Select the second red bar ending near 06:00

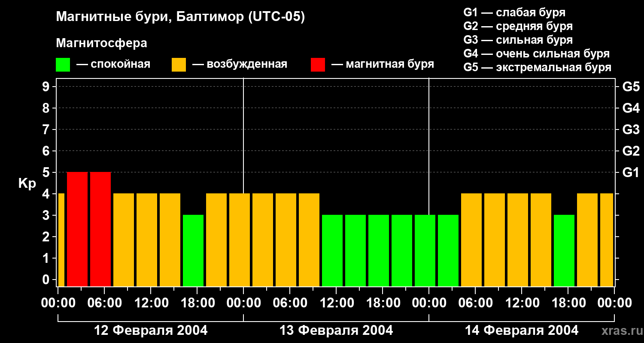pos(100,229)
